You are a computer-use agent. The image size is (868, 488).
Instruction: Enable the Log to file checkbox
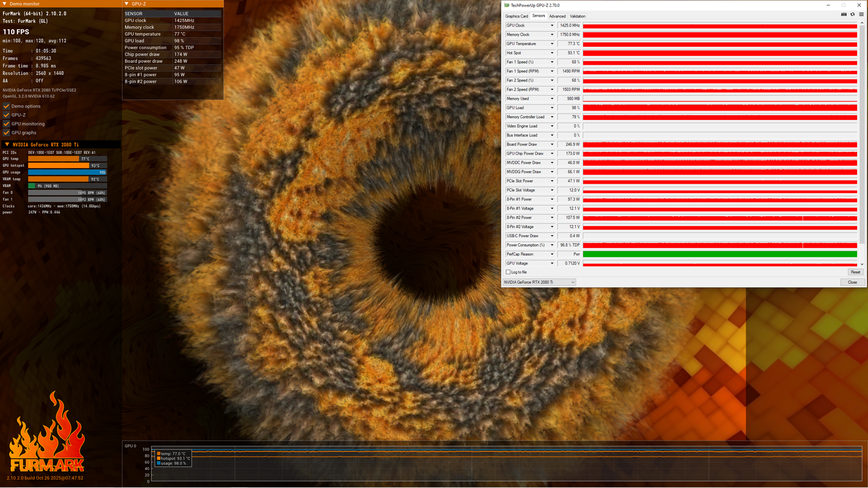coord(508,273)
